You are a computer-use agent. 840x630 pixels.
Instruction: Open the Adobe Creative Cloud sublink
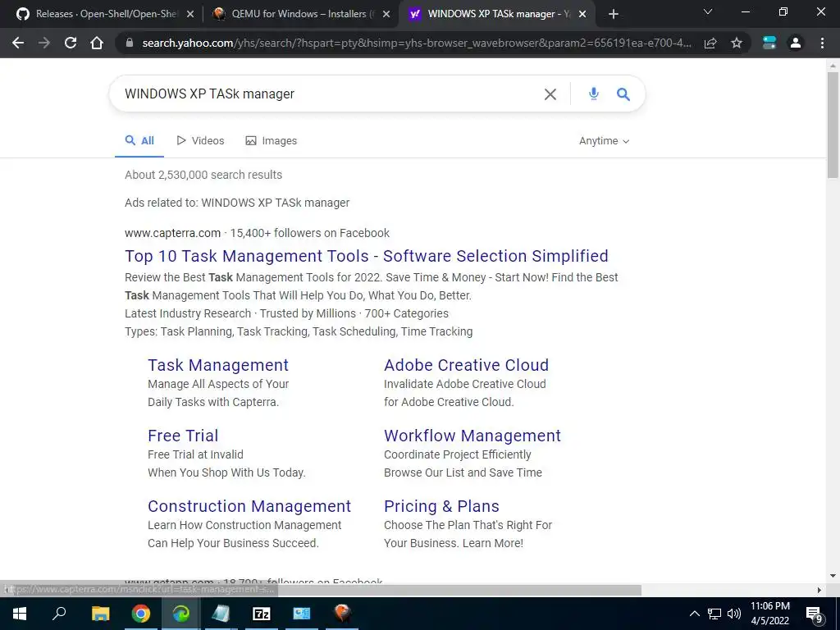point(466,365)
